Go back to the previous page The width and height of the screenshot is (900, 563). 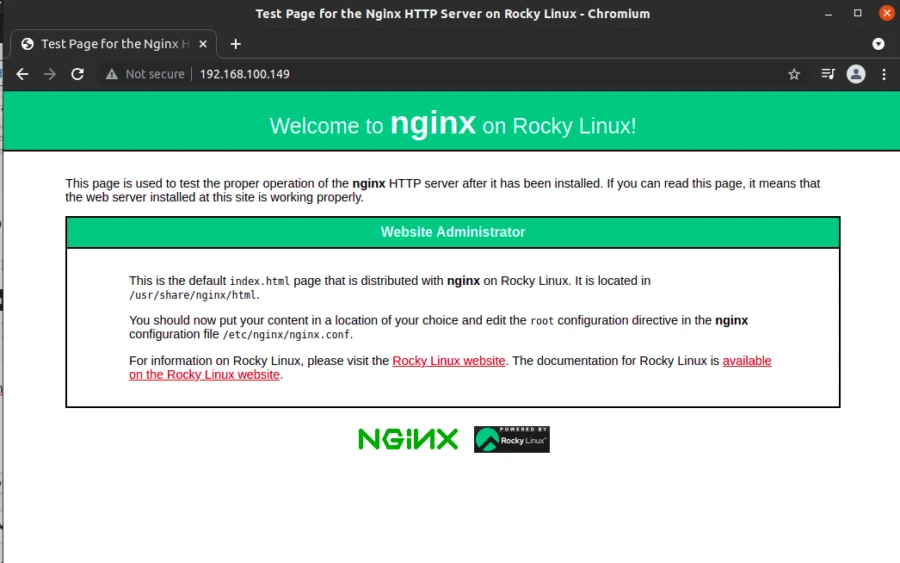[22, 74]
